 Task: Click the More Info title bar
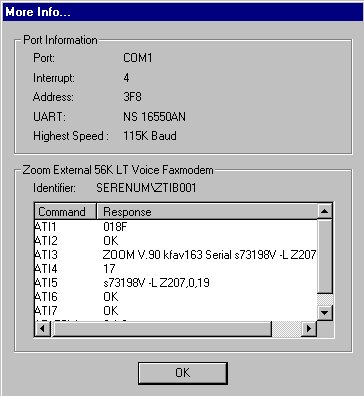[182, 12]
